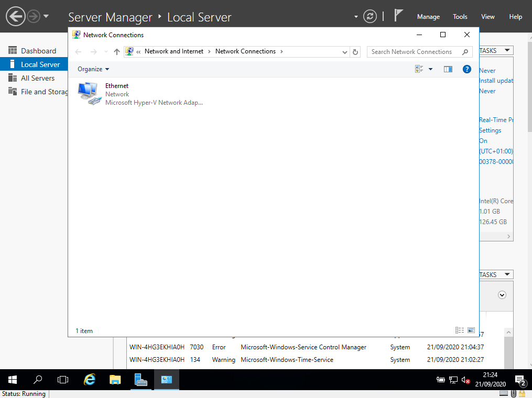Switch to Server Manager taskbar button
Screen dimensions: 532x398
pos(141,380)
